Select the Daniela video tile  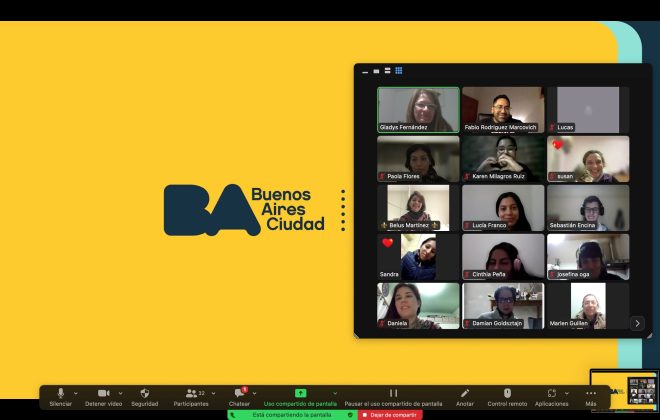click(x=418, y=306)
